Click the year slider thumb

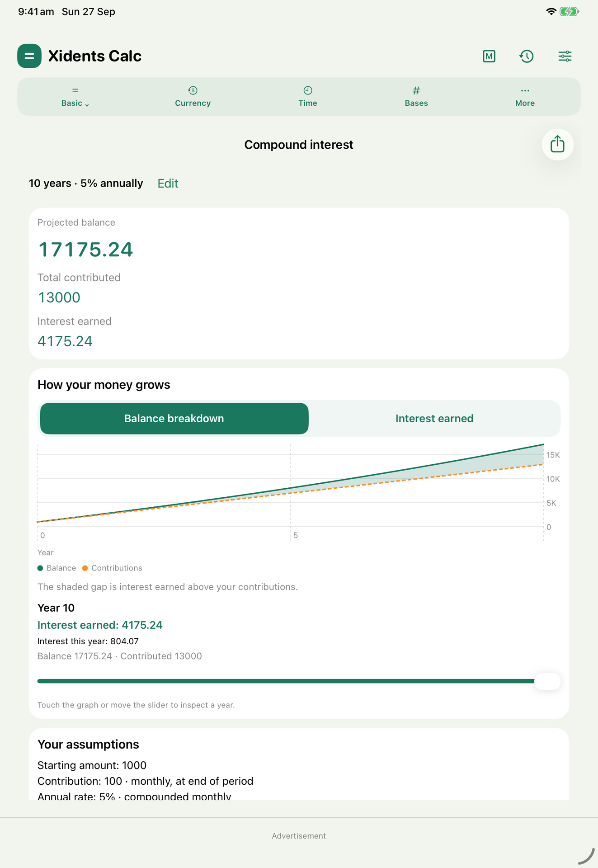(x=547, y=681)
